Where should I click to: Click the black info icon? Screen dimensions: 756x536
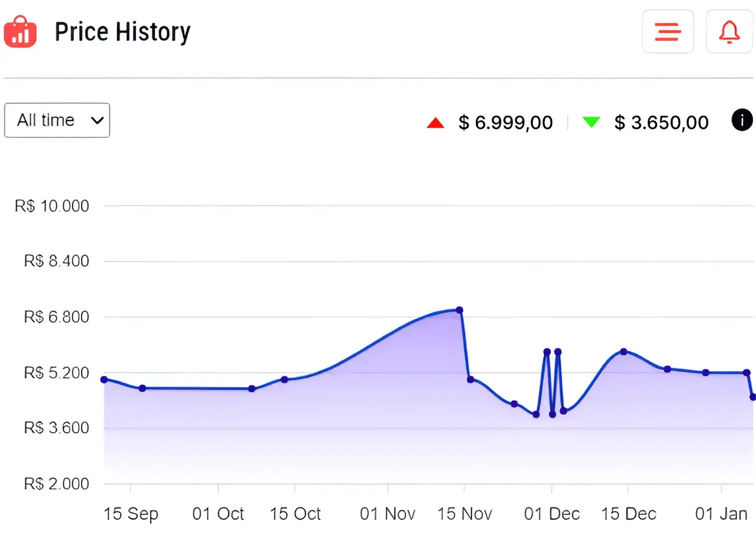742,120
